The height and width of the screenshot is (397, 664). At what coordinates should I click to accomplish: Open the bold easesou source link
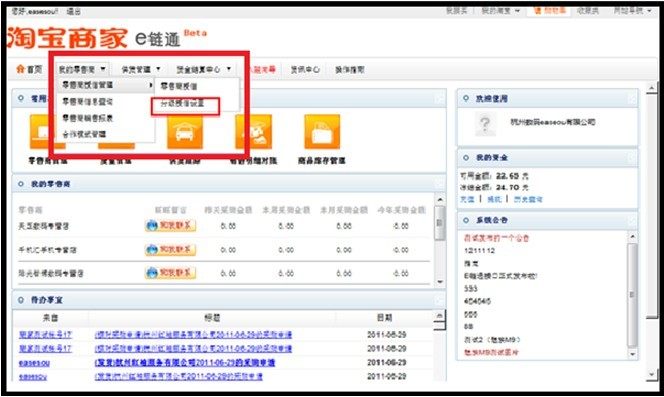[x=34, y=363]
